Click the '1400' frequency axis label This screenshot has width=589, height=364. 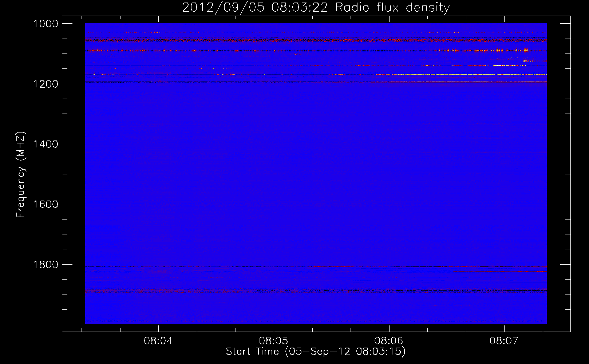(46, 144)
